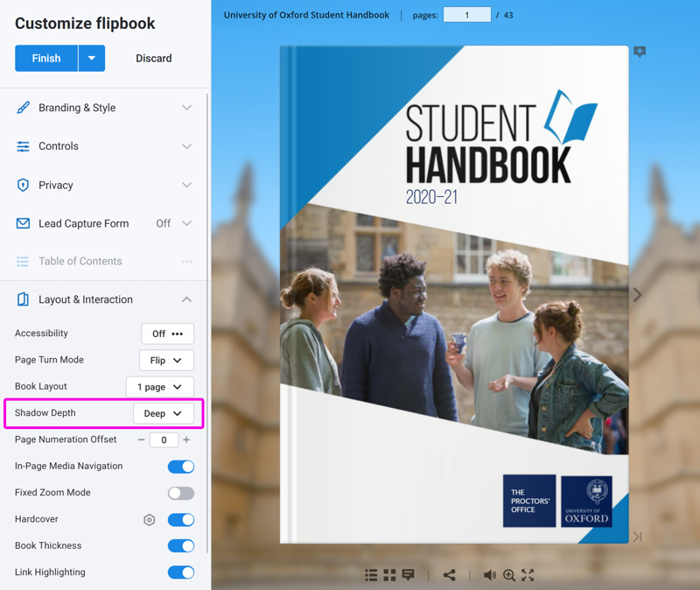The height and width of the screenshot is (590, 700).
Task: Click the share icon in bottom toolbar
Action: click(x=450, y=575)
